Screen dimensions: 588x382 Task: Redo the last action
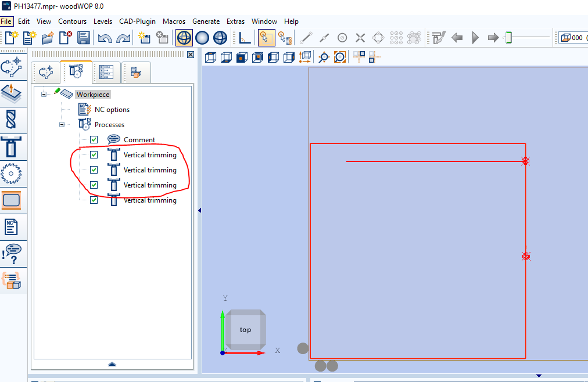[x=123, y=38]
